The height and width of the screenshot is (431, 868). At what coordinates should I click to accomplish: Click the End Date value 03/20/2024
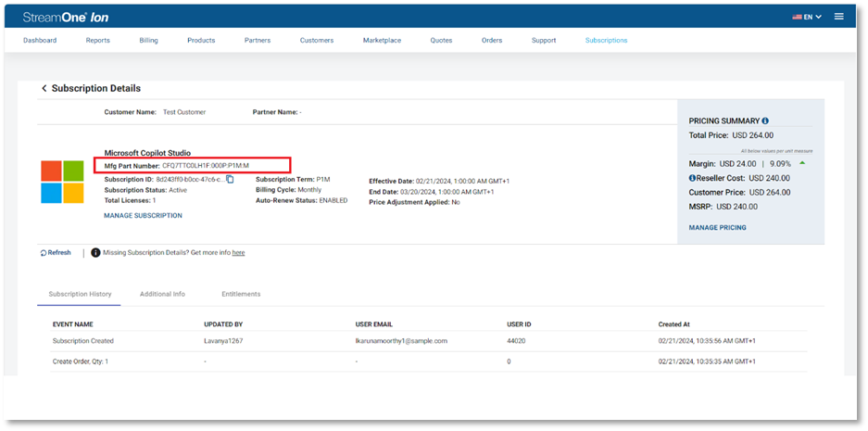tap(447, 192)
